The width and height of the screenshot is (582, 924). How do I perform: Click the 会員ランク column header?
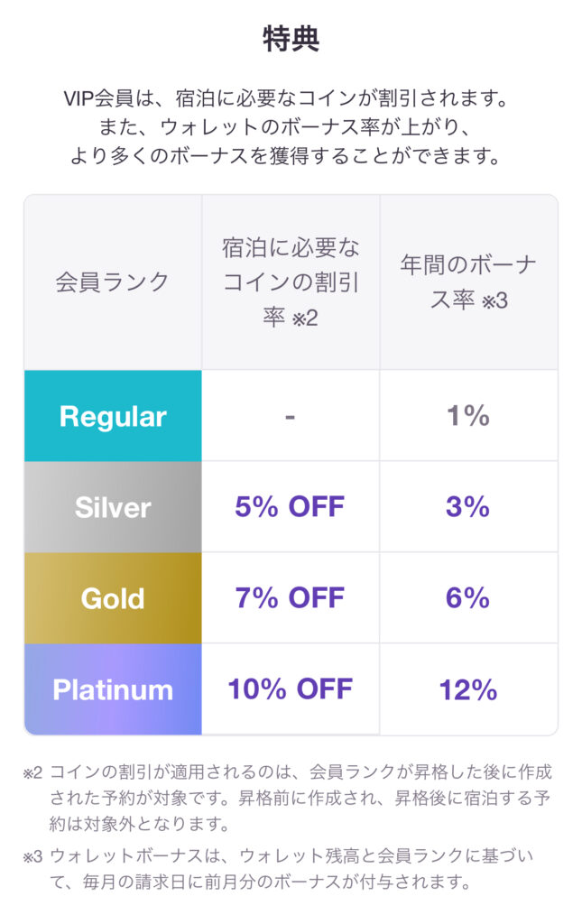click(x=113, y=282)
